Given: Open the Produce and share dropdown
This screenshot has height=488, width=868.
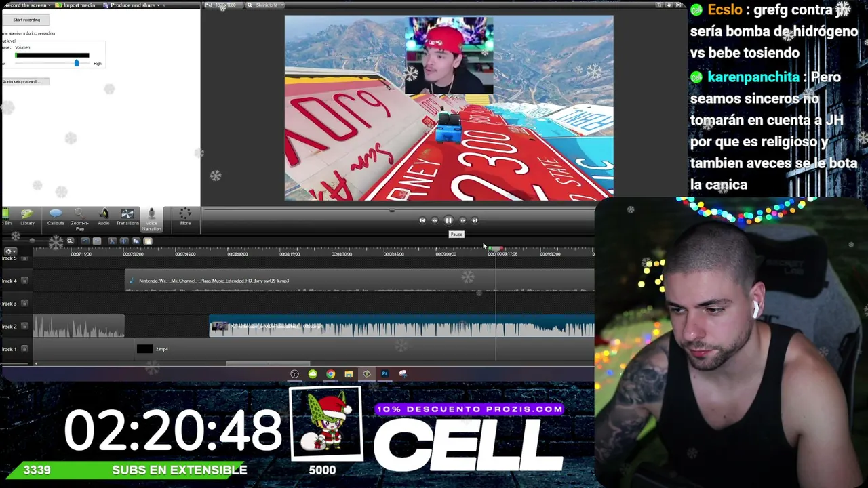Looking at the screenshot, I should click(132, 5).
